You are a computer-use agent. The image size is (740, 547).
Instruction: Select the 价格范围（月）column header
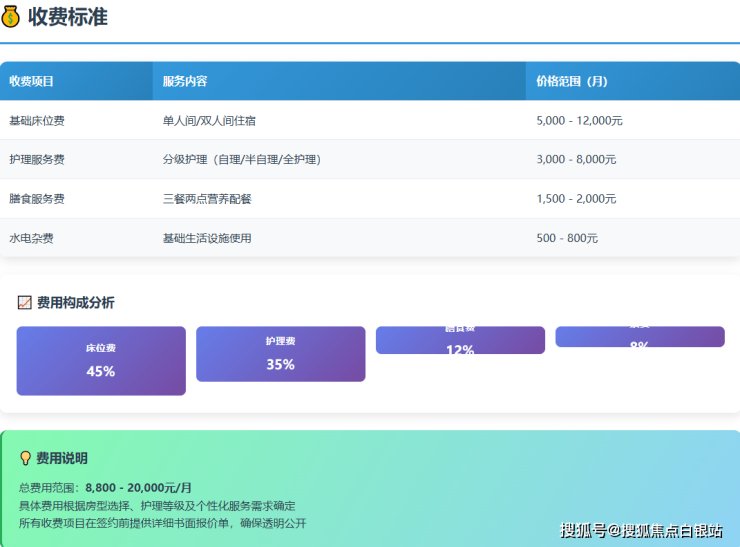click(572, 81)
